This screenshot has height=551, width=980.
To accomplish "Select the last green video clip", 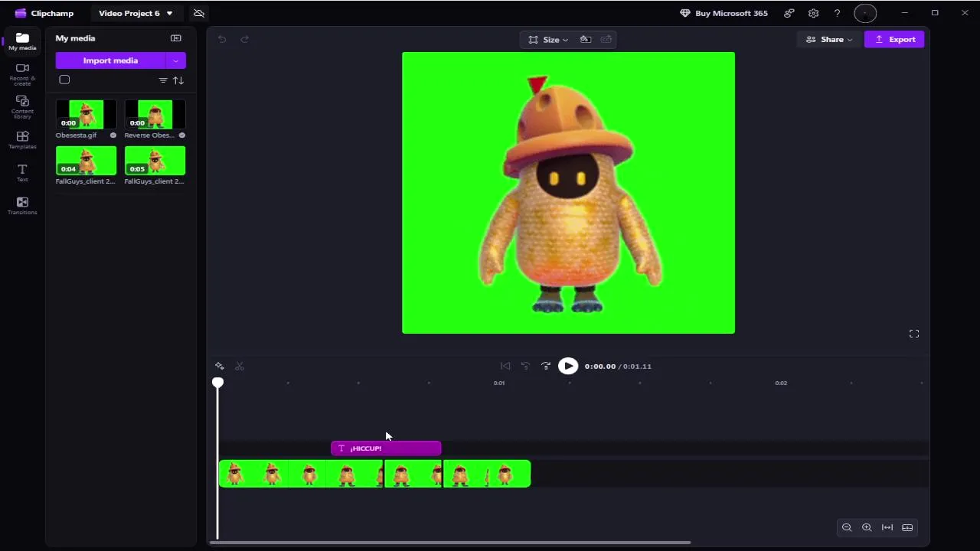I will click(487, 474).
